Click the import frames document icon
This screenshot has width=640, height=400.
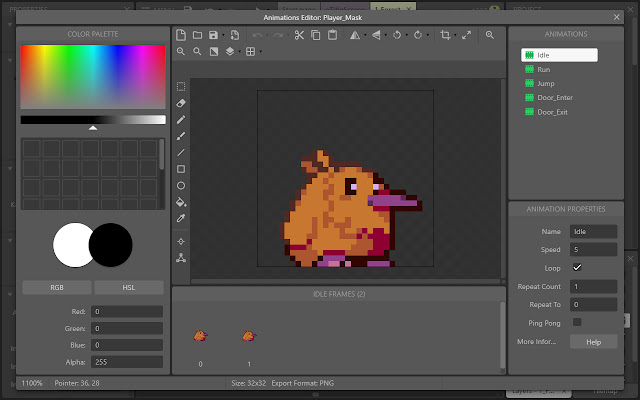point(235,35)
